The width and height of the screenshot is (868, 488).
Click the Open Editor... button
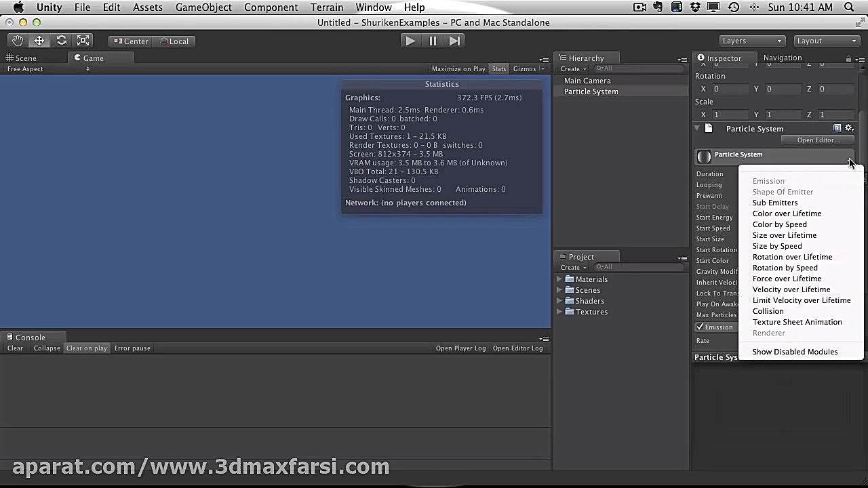tap(818, 140)
